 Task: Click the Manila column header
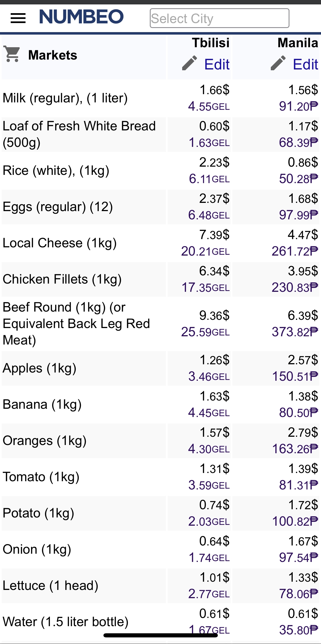click(x=298, y=43)
